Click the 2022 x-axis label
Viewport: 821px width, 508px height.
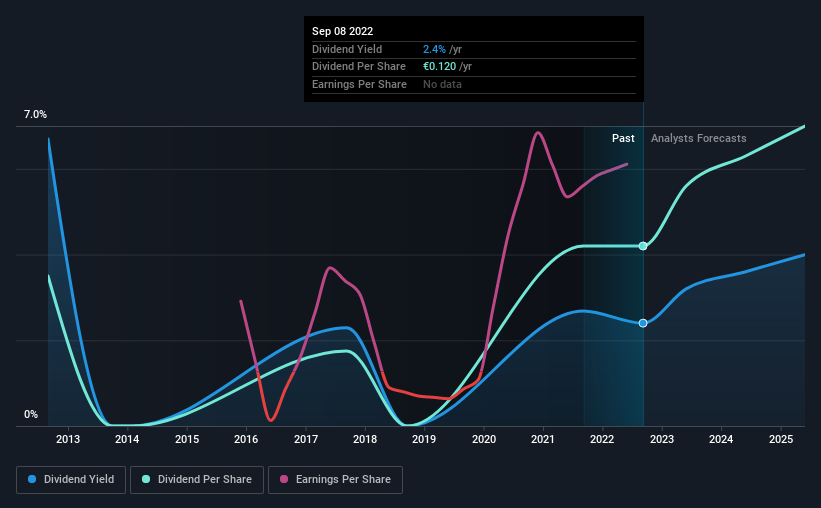[x=602, y=439]
